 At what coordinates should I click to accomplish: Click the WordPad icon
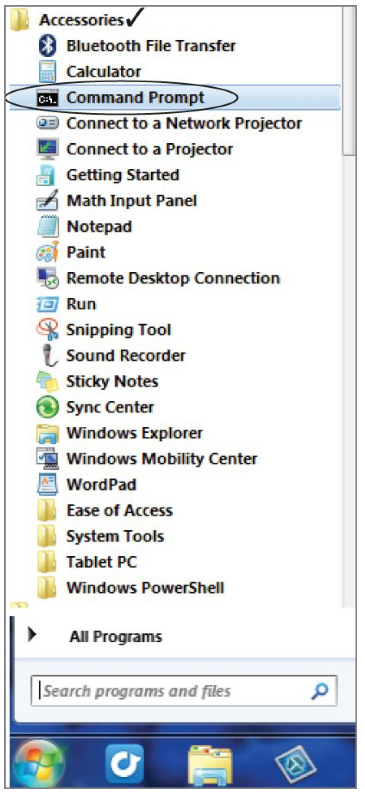pyautogui.click(x=48, y=485)
